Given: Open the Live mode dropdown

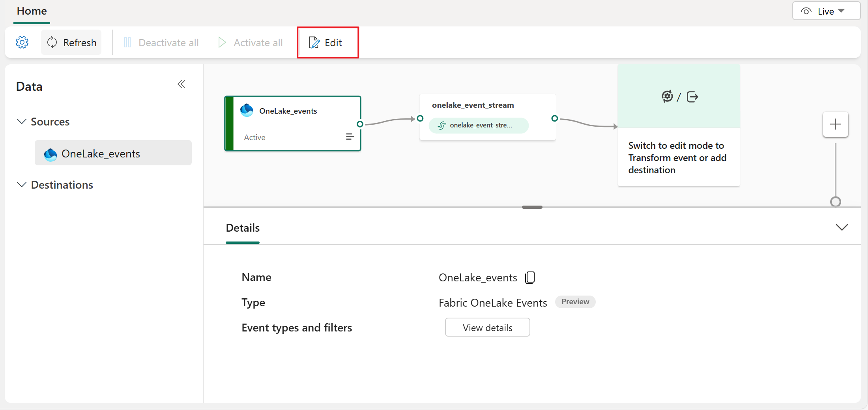Looking at the screenshot, I should 826,11.
